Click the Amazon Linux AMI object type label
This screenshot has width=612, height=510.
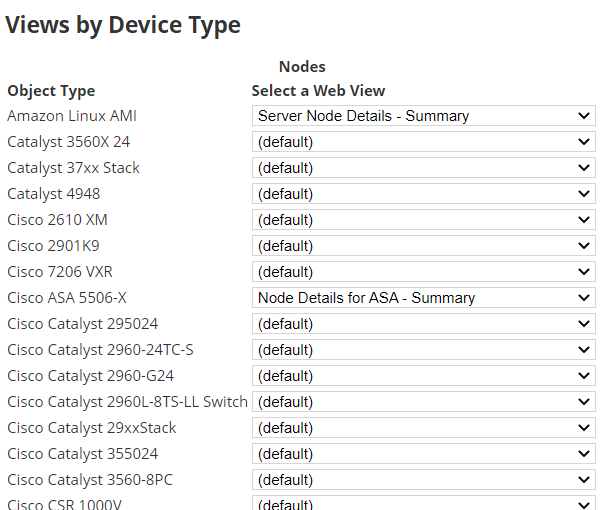click(x=72, y=116)
